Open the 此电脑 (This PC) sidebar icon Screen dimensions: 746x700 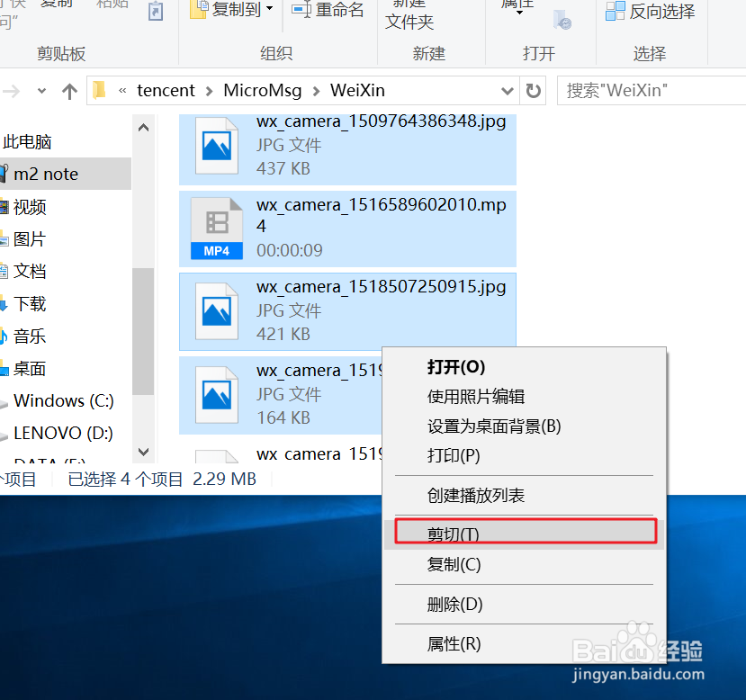(28, 141)
